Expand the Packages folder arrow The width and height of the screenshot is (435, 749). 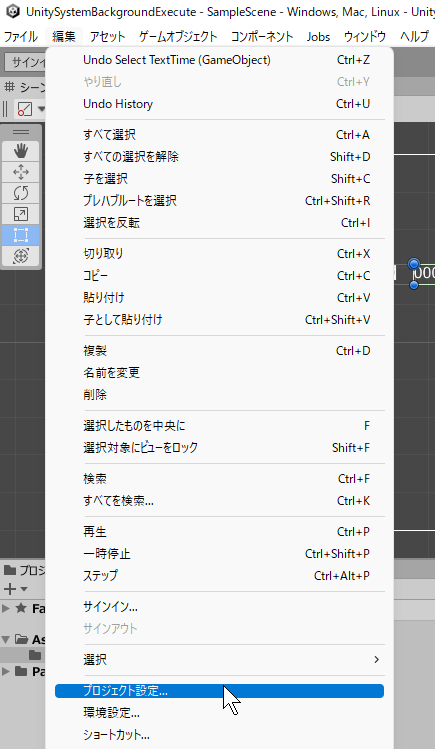(x=6, y=671)
